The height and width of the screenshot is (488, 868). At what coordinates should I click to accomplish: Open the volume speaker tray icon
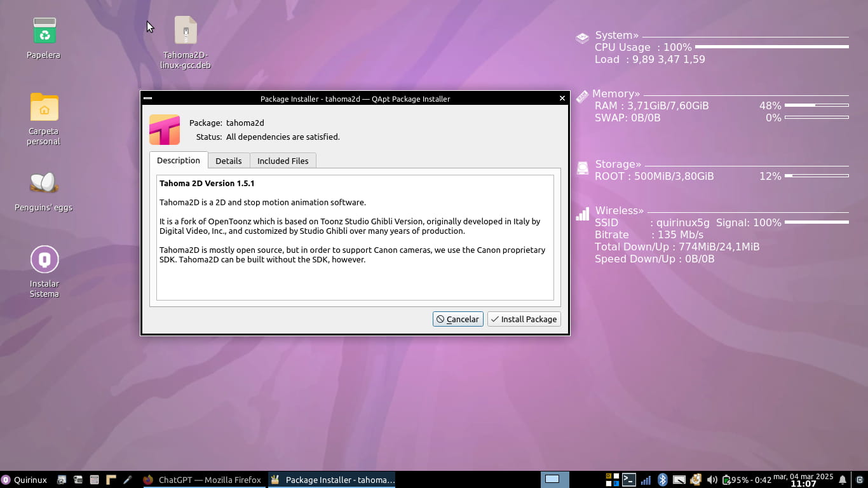712,480
